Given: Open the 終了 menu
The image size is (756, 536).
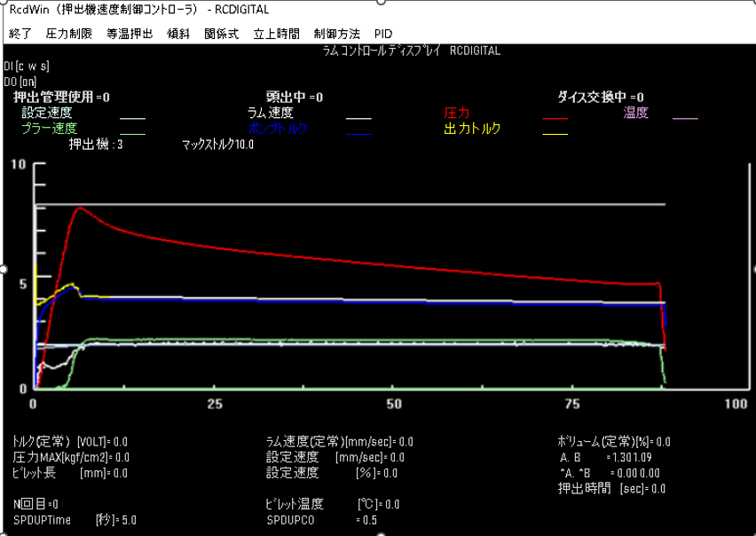Looking at the screenshot, I should coord(20,34).
